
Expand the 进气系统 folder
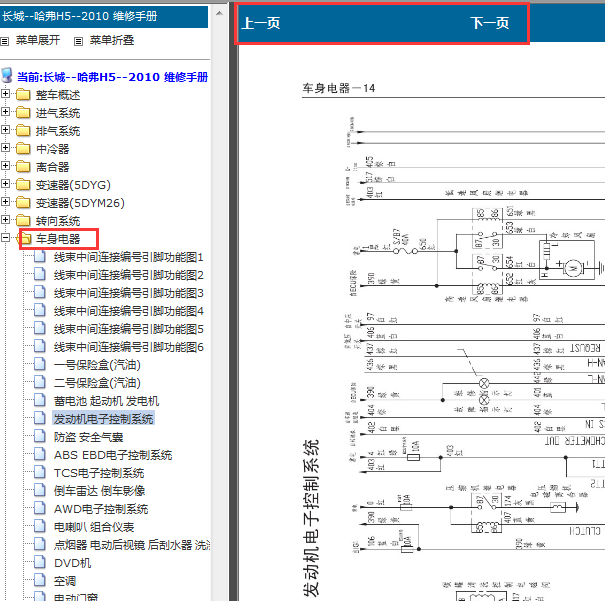click(5, 112)
